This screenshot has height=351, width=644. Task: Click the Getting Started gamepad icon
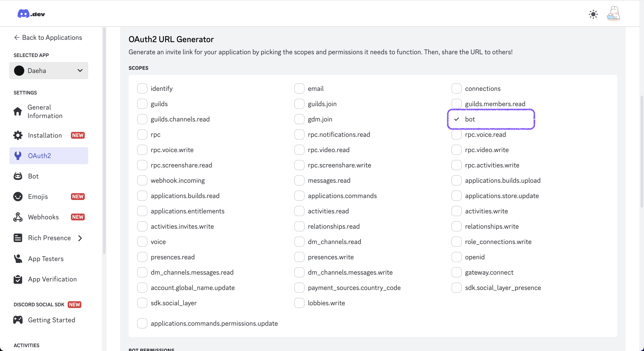(x=18, y=320)
